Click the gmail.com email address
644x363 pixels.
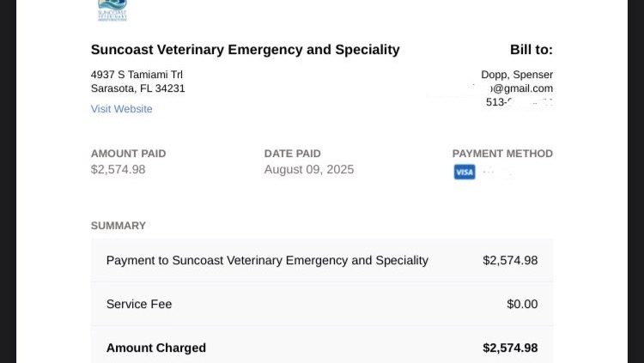(x=519, y=88)
